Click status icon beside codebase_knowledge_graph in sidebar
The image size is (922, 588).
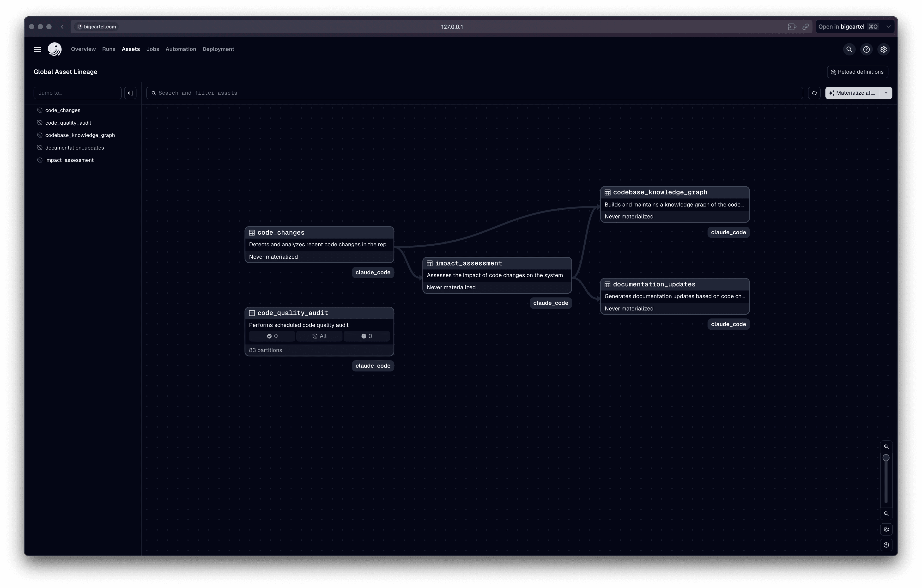click(40, 135)
